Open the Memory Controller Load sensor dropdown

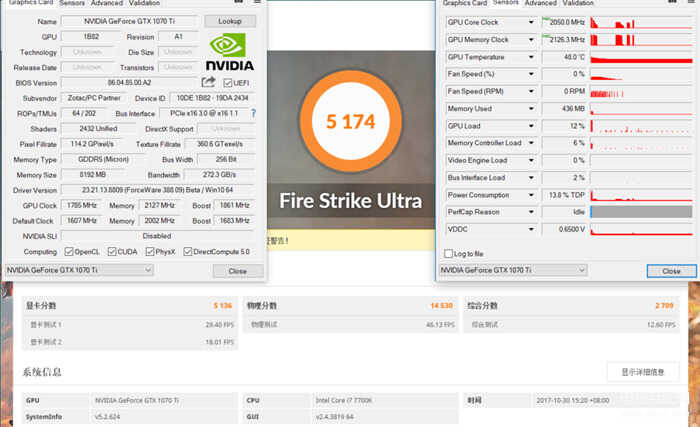pyautogui.click(x=531, y=143)
